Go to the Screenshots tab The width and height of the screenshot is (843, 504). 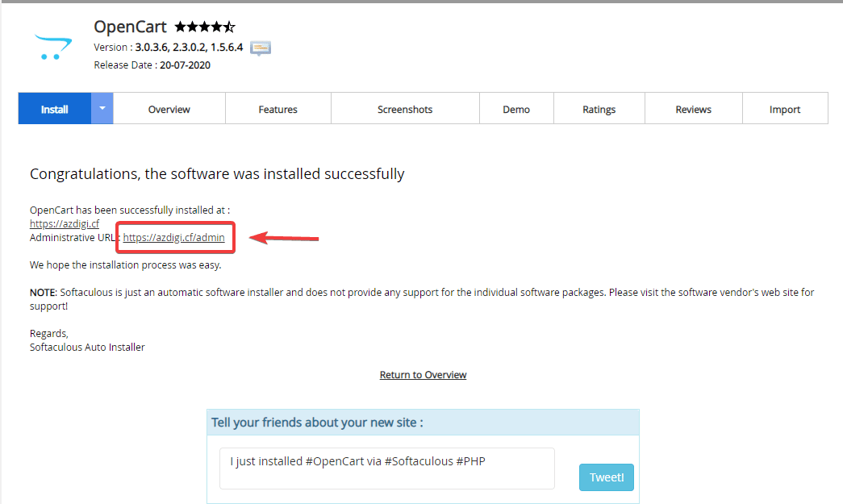[x=405, y=109]
